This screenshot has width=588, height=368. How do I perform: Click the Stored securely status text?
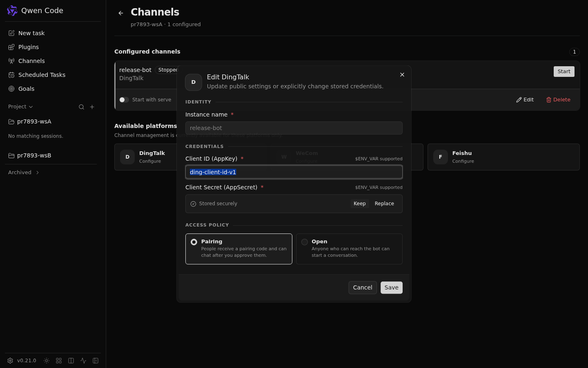(x=218, y=204)
